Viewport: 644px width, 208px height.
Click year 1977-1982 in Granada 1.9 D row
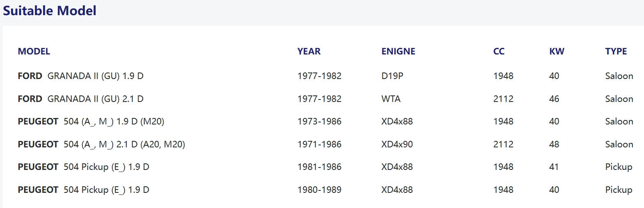pos(319,76)
